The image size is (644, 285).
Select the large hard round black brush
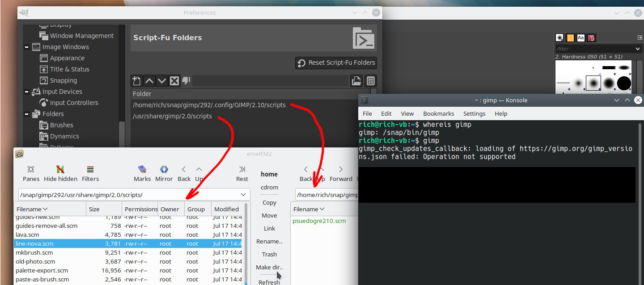tap(624, 83)
